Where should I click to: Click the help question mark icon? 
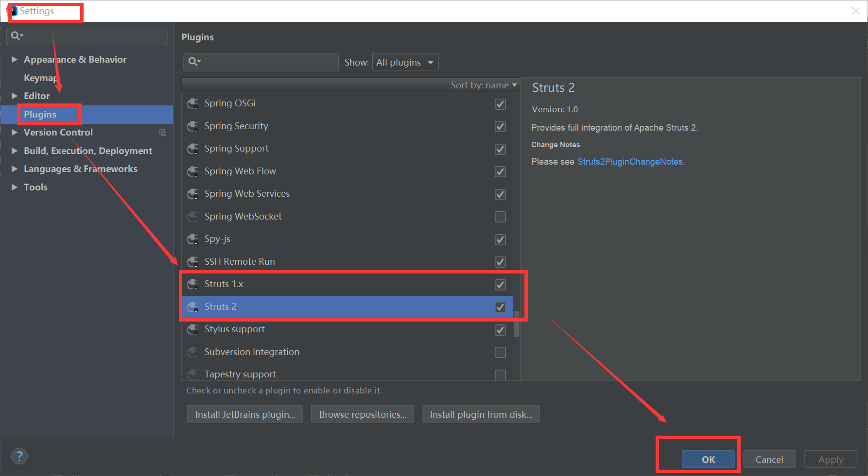[19, 456]
